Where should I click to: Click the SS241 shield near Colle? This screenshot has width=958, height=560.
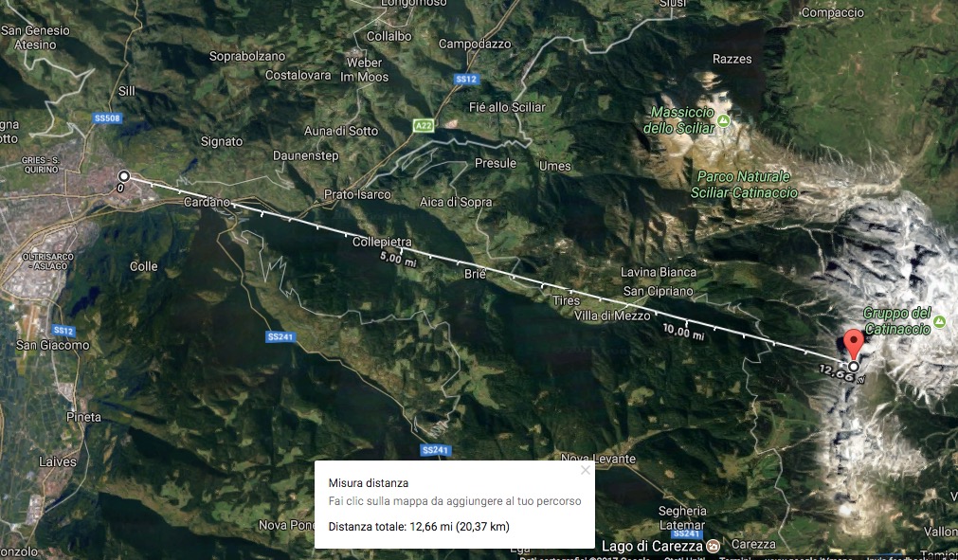coord(280,337)
